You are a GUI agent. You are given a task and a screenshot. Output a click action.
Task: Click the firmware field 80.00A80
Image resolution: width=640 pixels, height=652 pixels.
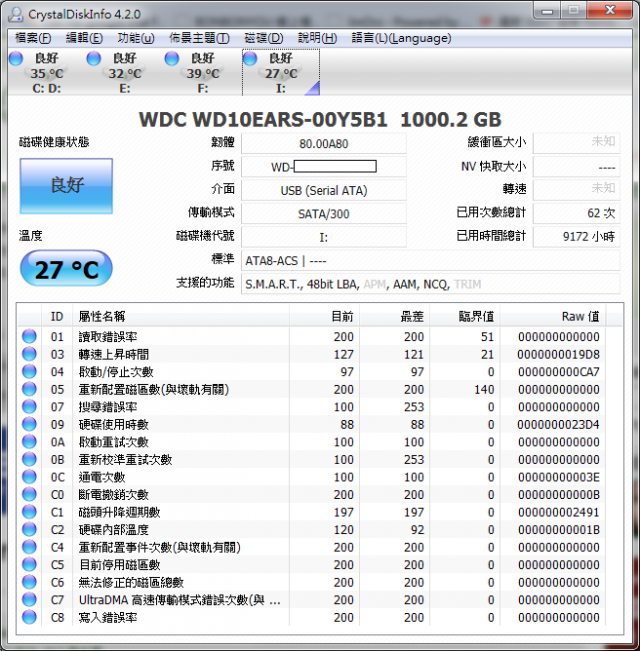324,144
